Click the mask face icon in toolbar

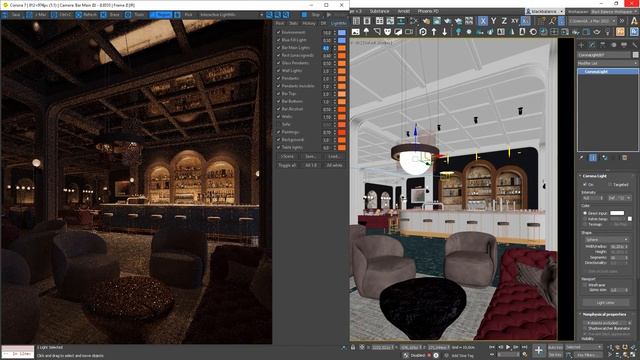[387, 31]
